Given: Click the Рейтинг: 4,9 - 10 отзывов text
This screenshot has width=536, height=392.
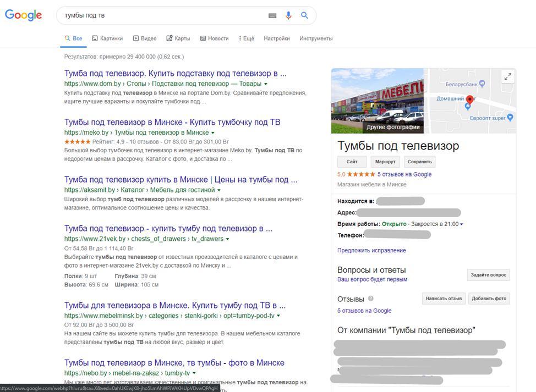Looking at the screenshot, I should pos(125,142).
